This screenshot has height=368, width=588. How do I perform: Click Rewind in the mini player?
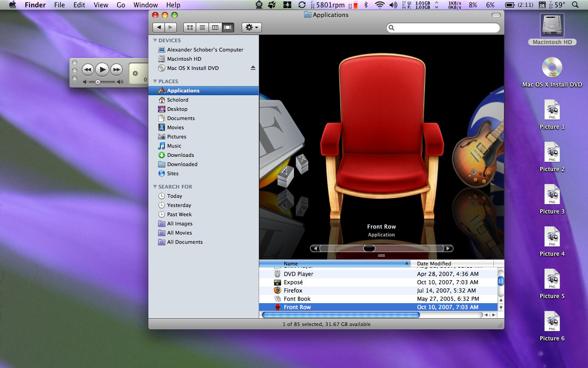[x=88, y=70]
